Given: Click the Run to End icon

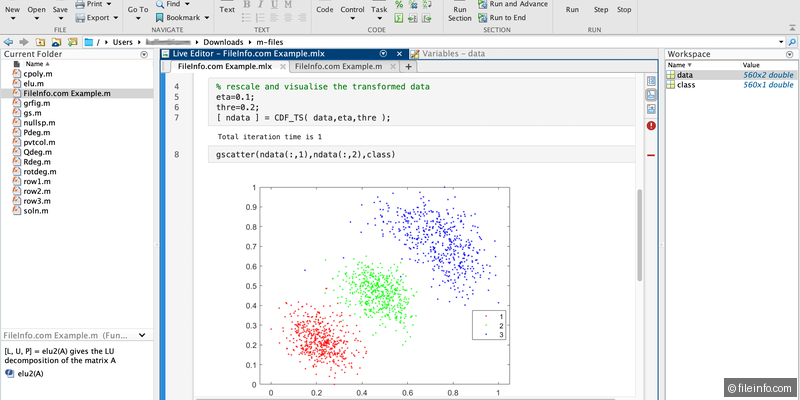Looking at the screenshot, I should (x=483, y=18).
